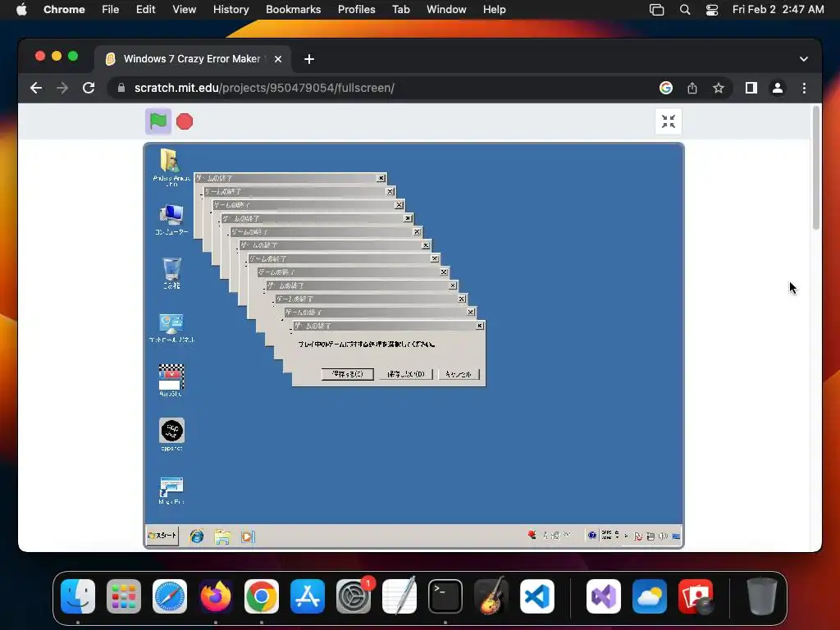Open the Tab menu
The image size is (840, 630).
click(400, 10)
